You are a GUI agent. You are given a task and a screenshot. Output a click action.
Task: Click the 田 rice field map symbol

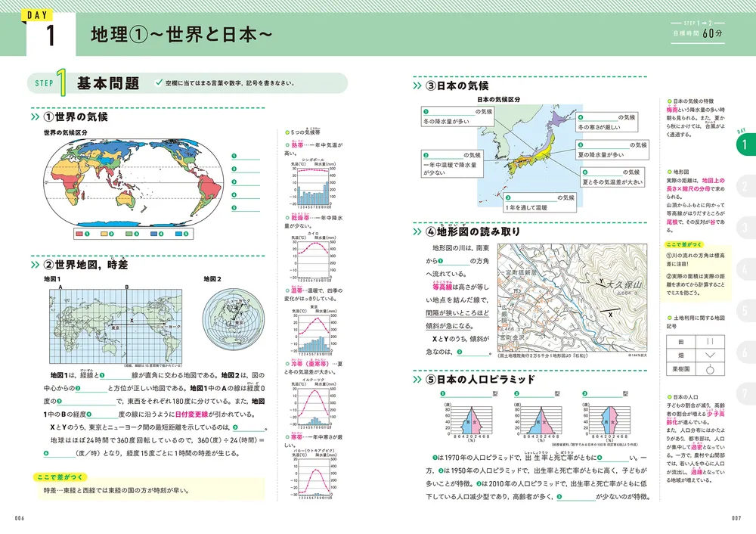click(x=710, y=342)
